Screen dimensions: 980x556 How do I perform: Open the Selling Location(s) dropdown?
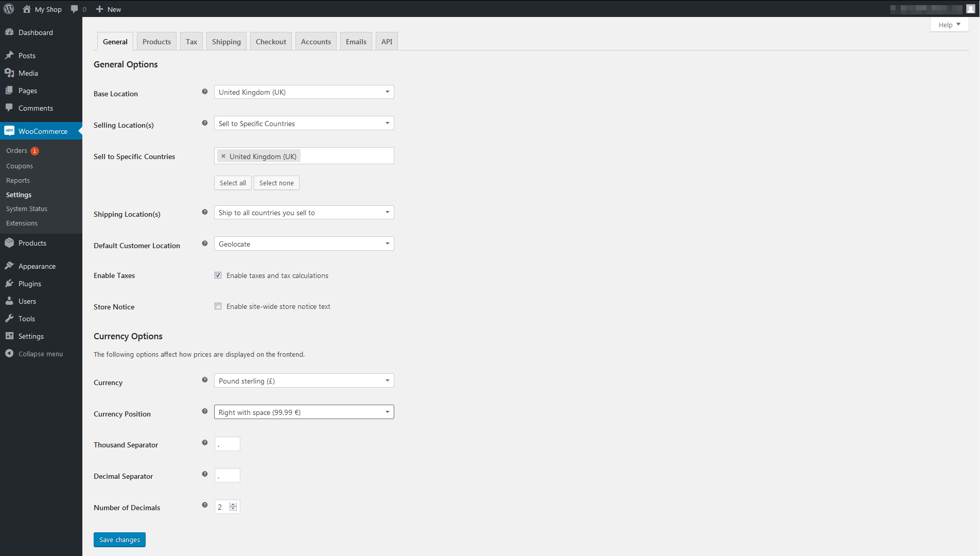coord(304,124)
